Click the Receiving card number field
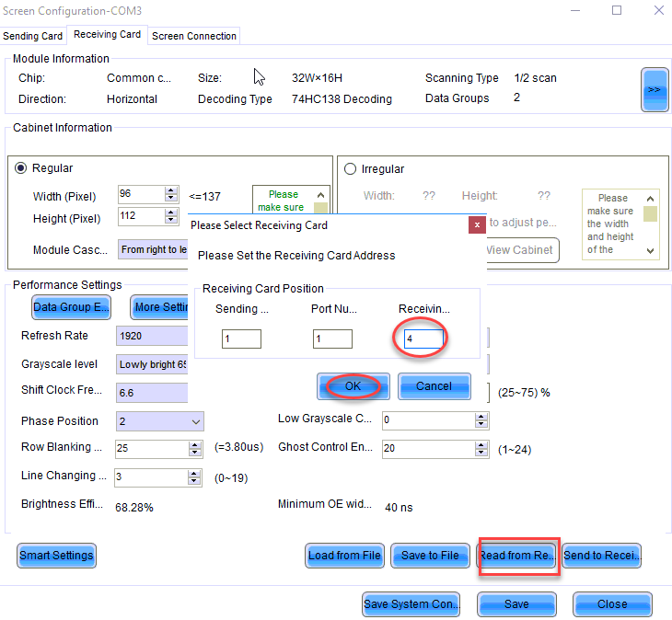 point(423,339)
